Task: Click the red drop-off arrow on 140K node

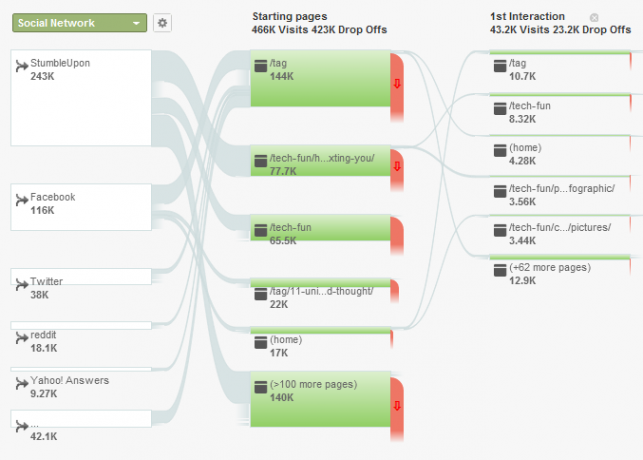Action: pyautogui.click(x=397, y=406)
